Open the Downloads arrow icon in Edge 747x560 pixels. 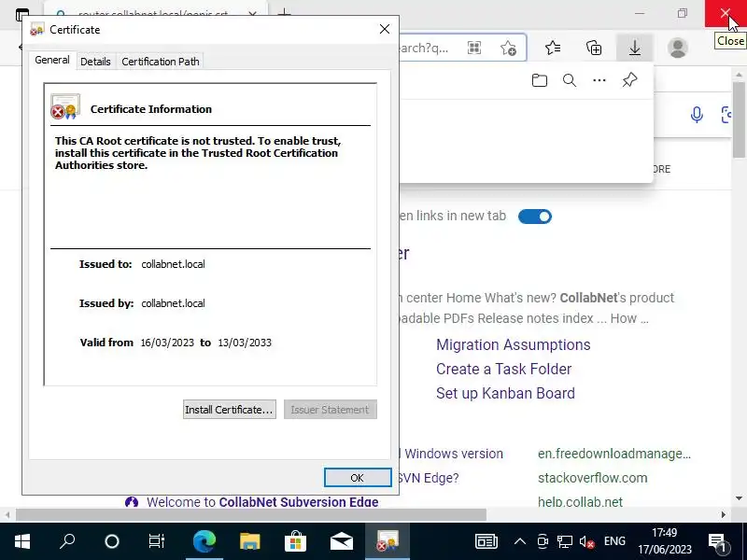(x=635, y=48)
